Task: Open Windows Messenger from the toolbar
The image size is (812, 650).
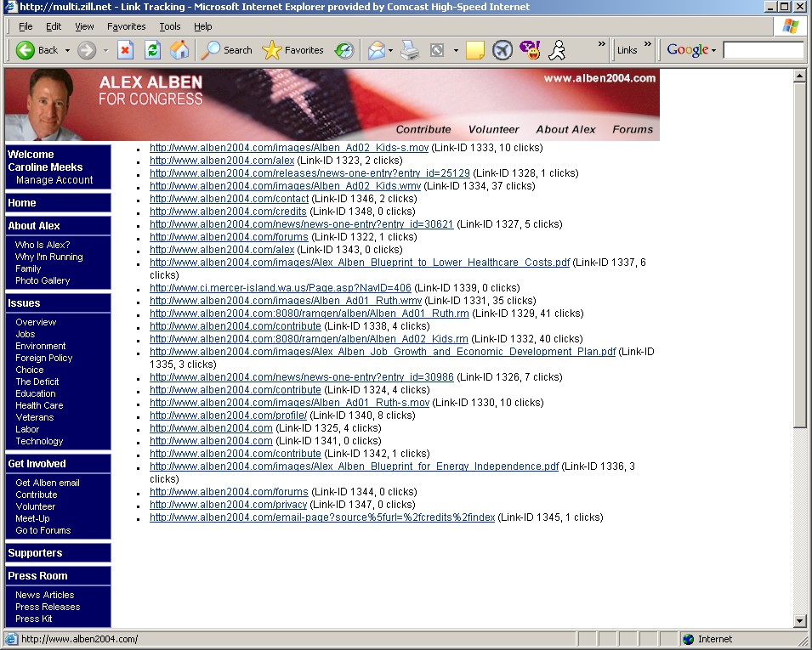Action: 556,50
